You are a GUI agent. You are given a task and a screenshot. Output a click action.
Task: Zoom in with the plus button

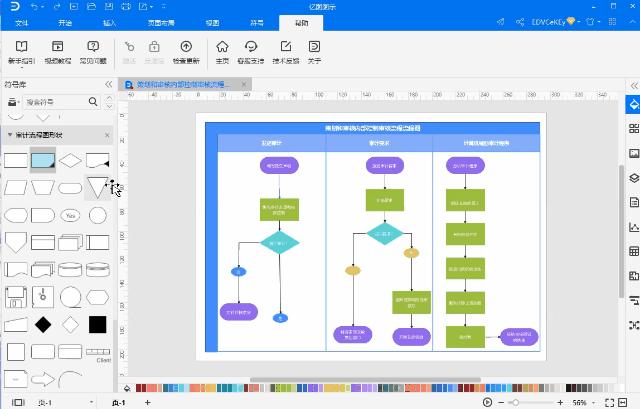coord(560,402)
